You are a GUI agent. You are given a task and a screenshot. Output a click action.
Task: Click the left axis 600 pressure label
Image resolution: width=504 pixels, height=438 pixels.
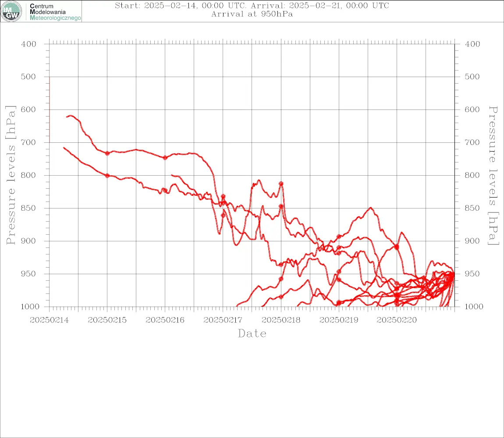28,109
